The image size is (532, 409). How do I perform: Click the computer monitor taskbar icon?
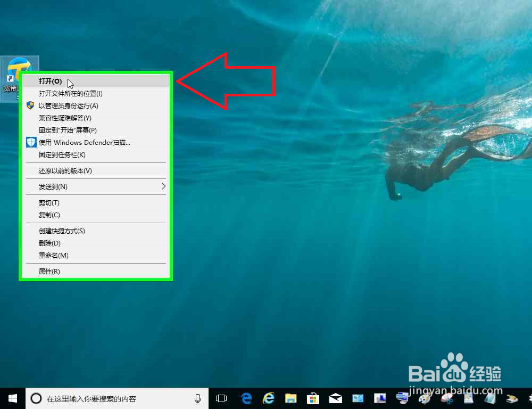coord(402,397)
